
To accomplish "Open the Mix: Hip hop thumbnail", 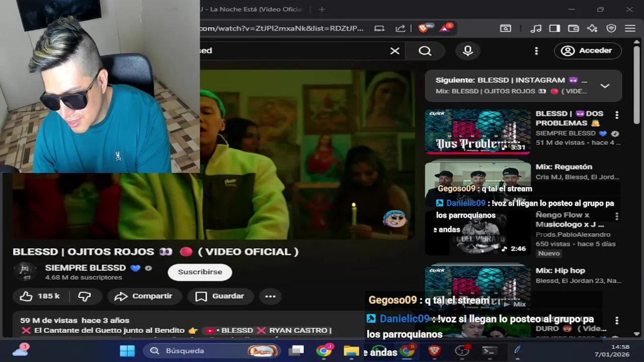I will tap(477, 287).
